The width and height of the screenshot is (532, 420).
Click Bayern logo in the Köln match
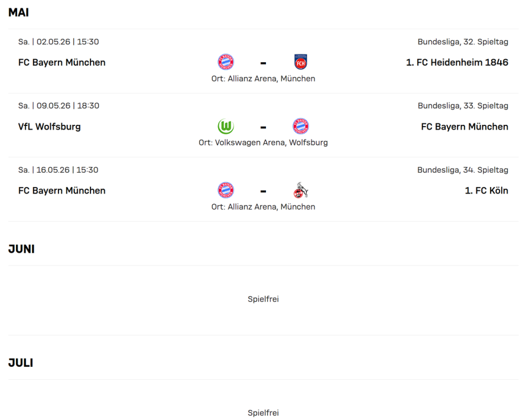click(x=226, y=190)
